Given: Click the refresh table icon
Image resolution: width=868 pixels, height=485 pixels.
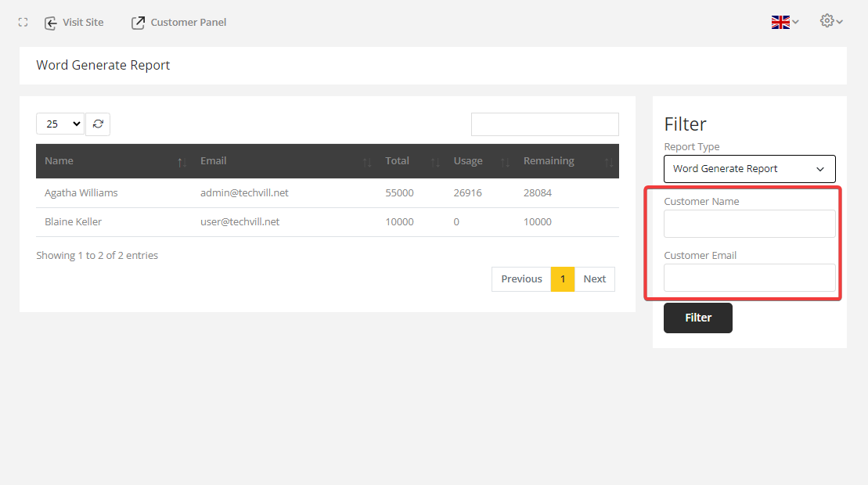Looking at the screenshot, I should 98,124.
